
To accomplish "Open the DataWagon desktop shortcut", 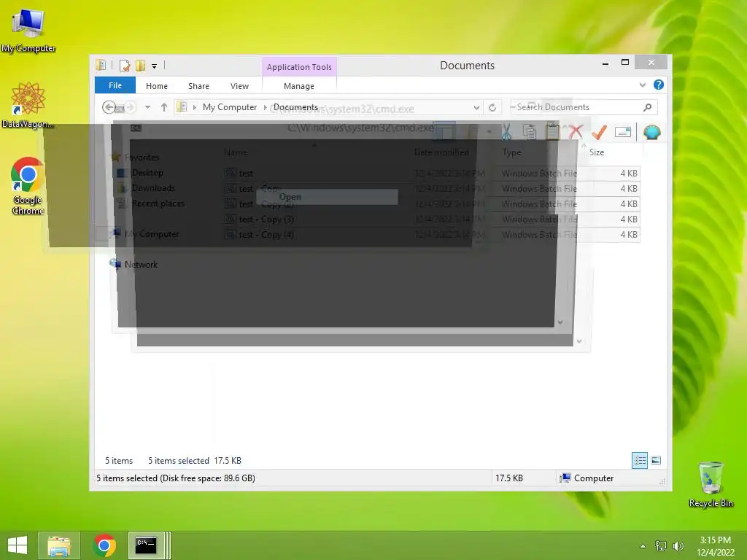I will click(28, 105).
